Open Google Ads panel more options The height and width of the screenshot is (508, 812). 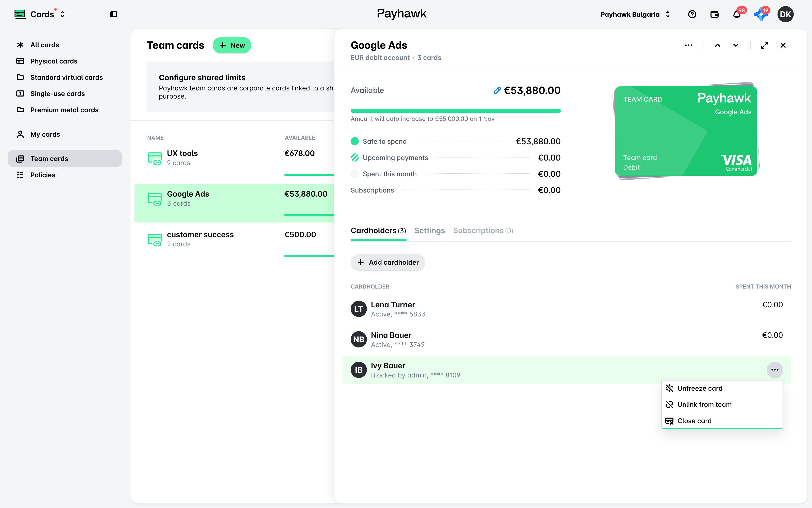click(x=688, y=45)
